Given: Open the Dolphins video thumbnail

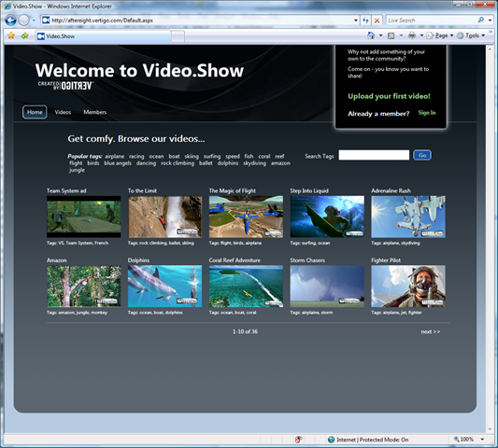Looking at the screenshot, I should coord(164,287).
